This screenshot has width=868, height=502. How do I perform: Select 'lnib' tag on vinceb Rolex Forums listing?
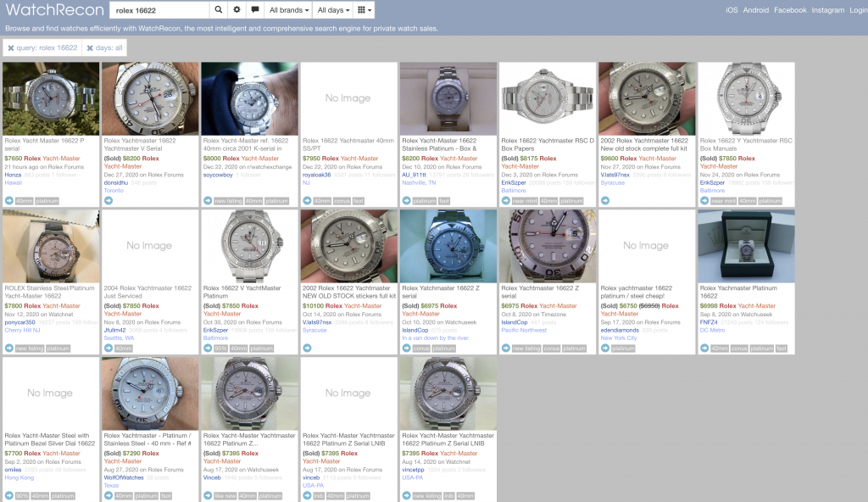point(319,495)
